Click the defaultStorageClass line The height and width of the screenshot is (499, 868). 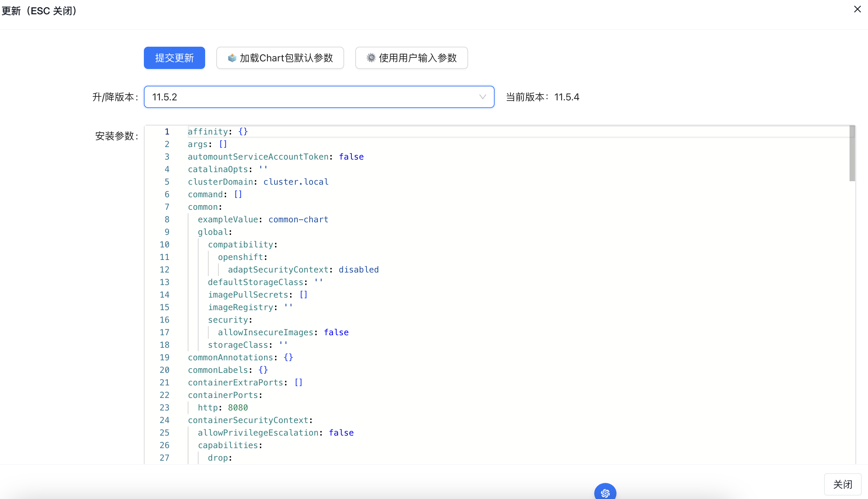coord(265,282)
